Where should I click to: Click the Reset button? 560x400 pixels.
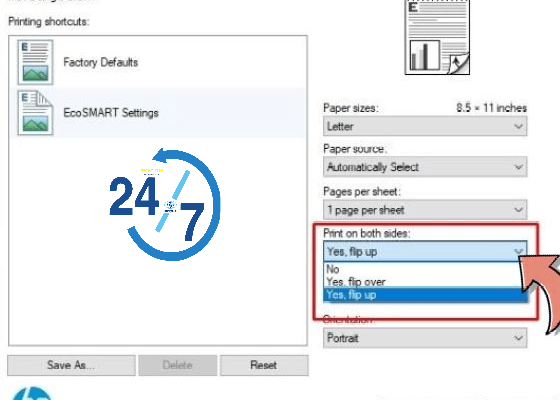[x=264, y=365]
